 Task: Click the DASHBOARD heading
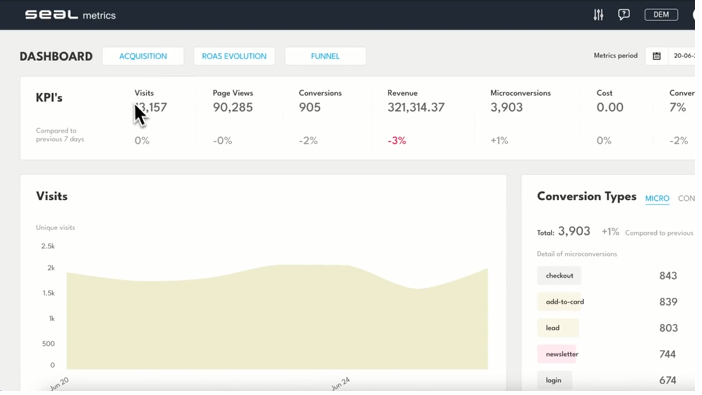click(x=56, y=56)
